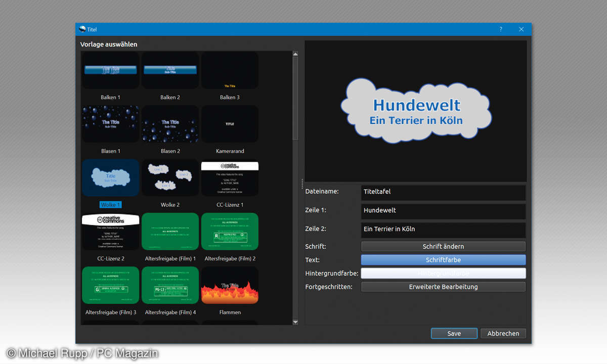Choose Altersfreigabe (Film) 1 template
Viewport: 607px width, 364px height.
tap(170, 232)
